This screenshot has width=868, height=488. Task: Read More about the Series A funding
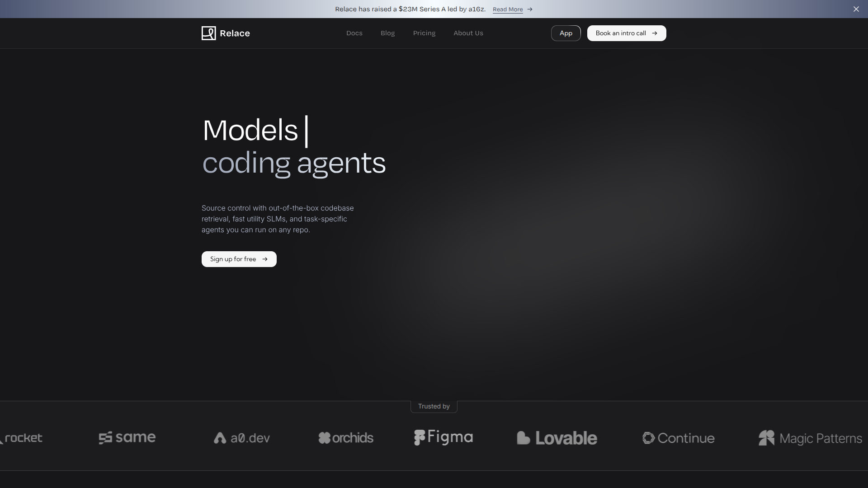coord(507,9)
